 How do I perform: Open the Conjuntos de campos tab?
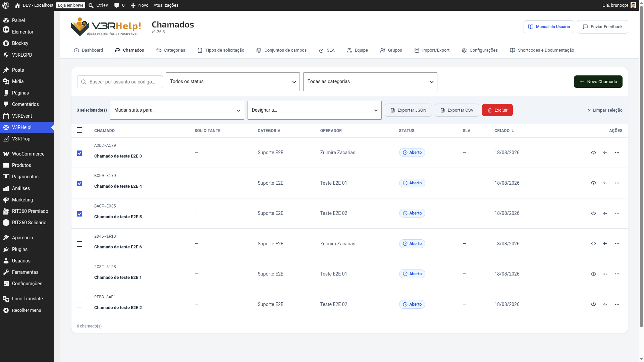(x=281, y=50)
